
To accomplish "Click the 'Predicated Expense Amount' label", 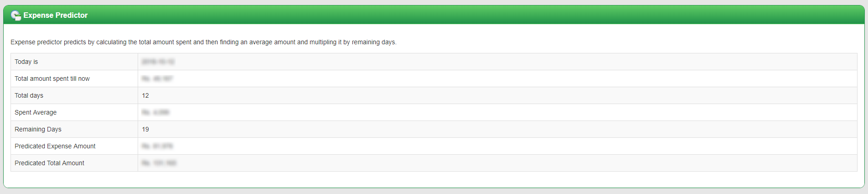I will [x=55, y=146].
